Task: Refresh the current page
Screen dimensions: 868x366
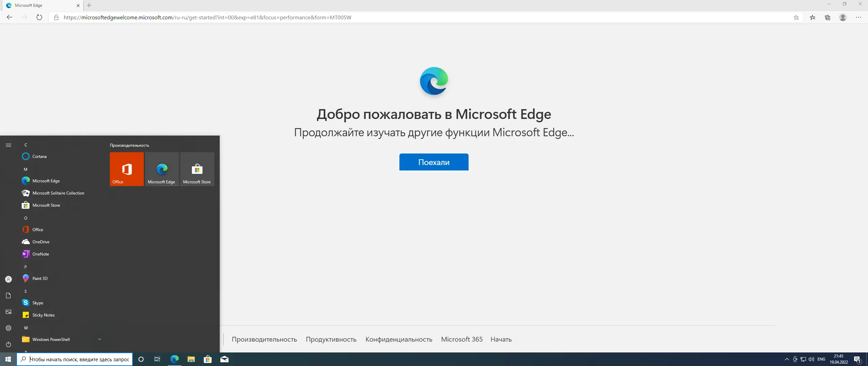Action: point(39,17)
